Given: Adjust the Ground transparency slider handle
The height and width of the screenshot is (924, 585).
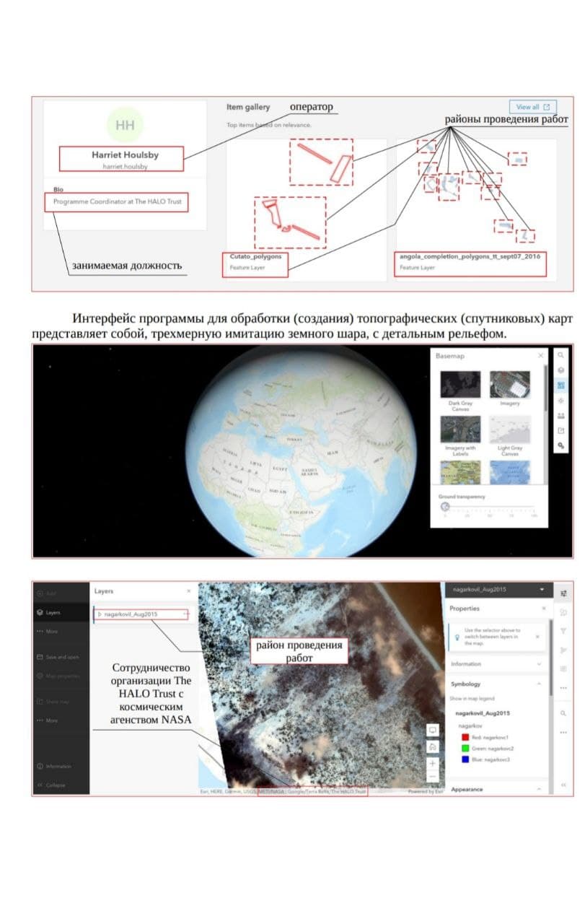Looking at the screenshot, I should 445,506.
